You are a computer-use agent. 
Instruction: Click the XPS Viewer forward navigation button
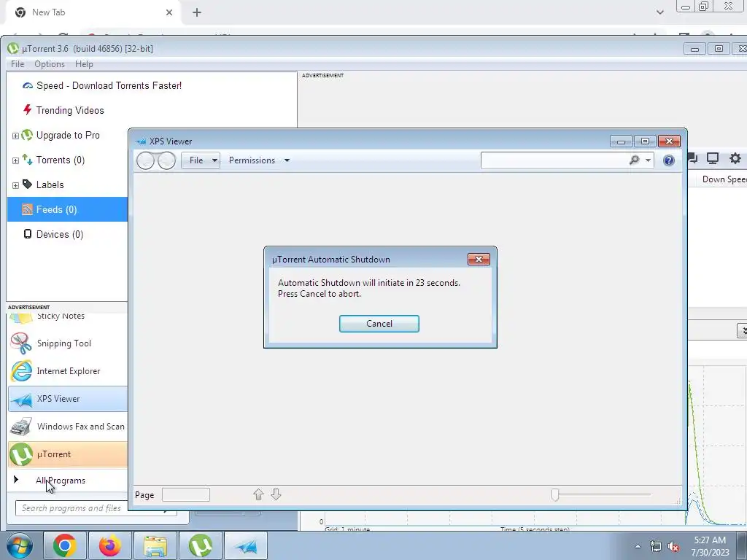pos(167,161)
